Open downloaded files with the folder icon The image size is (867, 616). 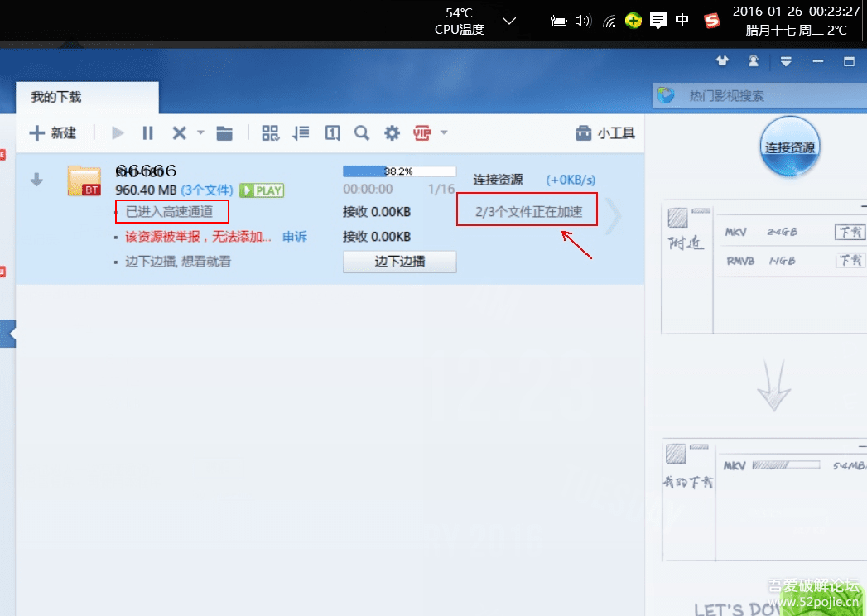[224, 132]
